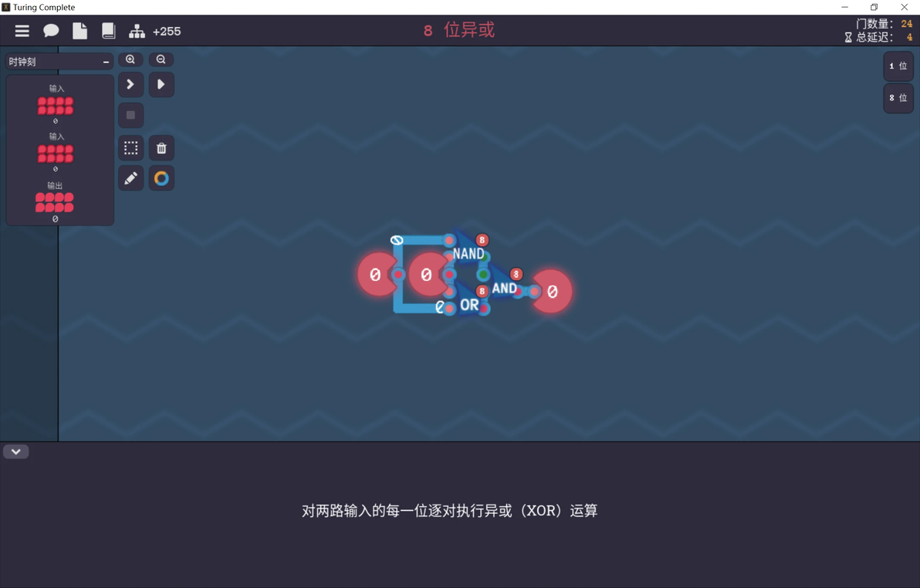This screenshot has height=588, width=920.
Task: Stop the simulation with the square button
Action: (131, 115)
